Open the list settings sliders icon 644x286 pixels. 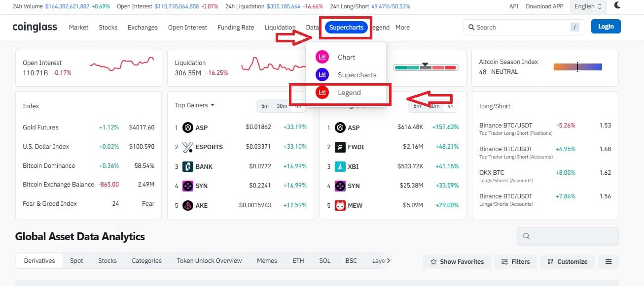(608, 261)
